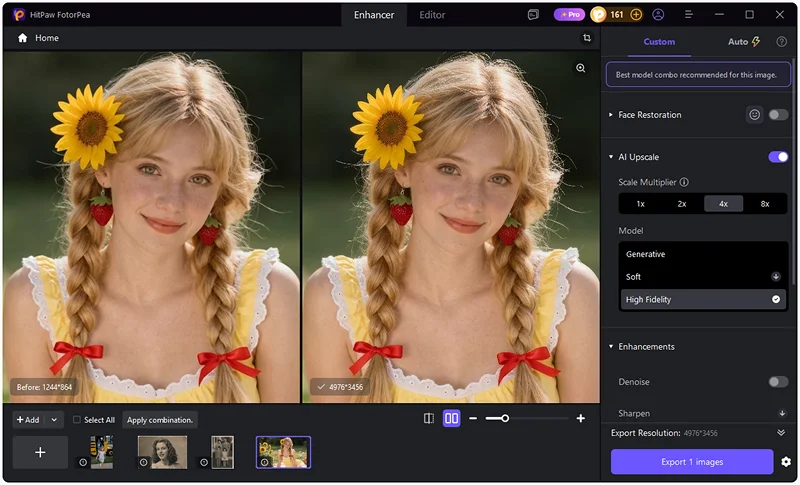Click the 161 credits count
Screen dimensions: 800x485
617,15
